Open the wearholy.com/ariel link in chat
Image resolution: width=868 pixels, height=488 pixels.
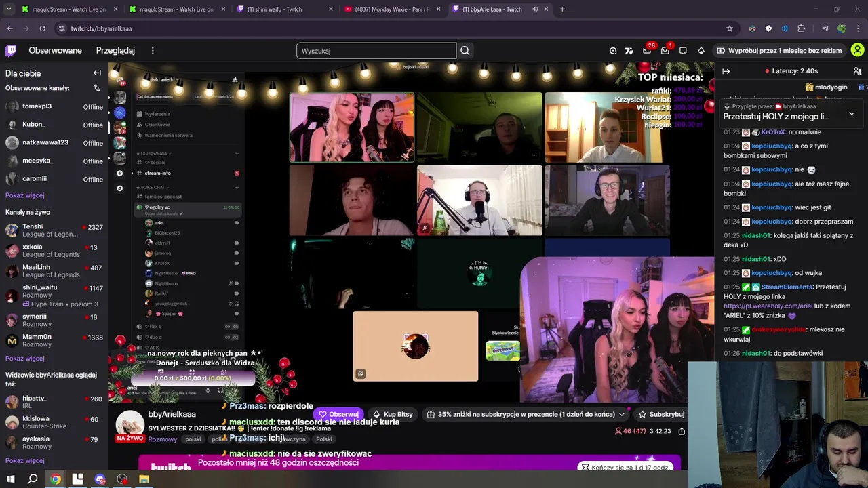pos(768,306)
